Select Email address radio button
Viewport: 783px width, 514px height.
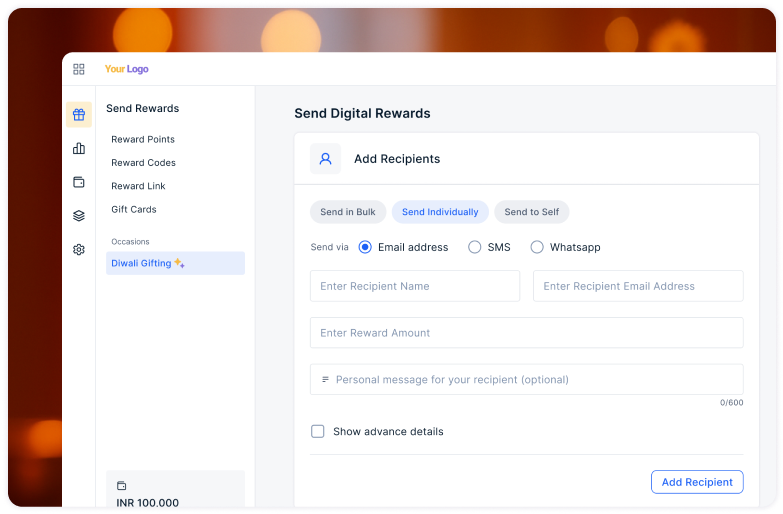pos(365,247)
